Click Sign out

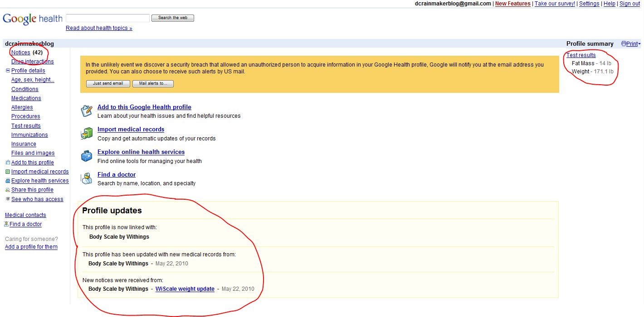[x=629, y=4]
